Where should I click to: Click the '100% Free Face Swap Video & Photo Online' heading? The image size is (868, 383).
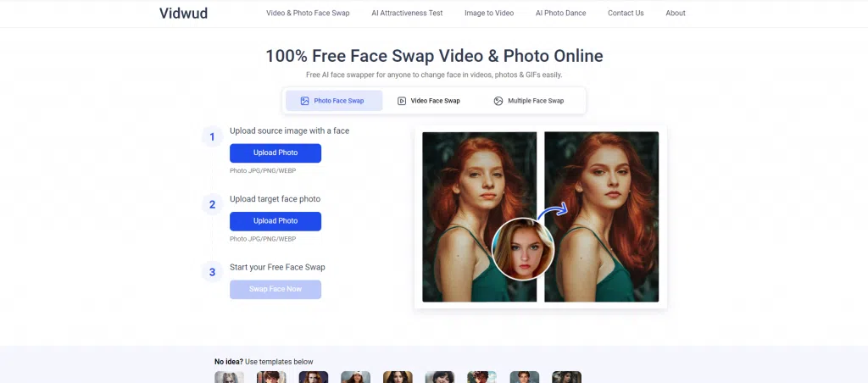[x=434, y=56]
